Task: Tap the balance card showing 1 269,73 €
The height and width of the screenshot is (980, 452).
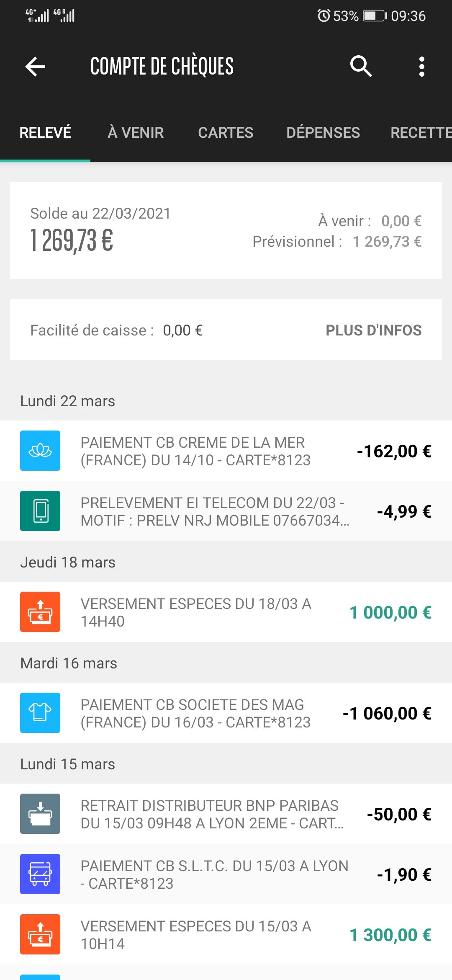Action: [226, 230]
